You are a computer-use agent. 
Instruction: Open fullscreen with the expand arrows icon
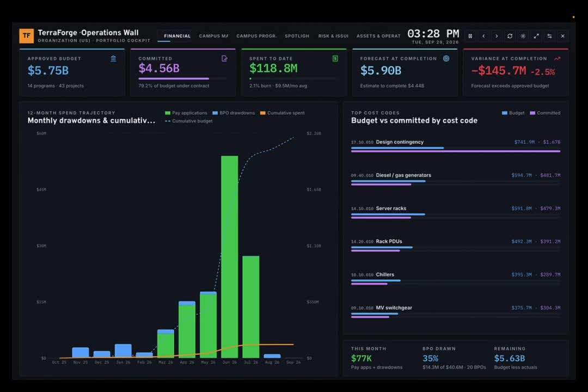click(536, 36)
